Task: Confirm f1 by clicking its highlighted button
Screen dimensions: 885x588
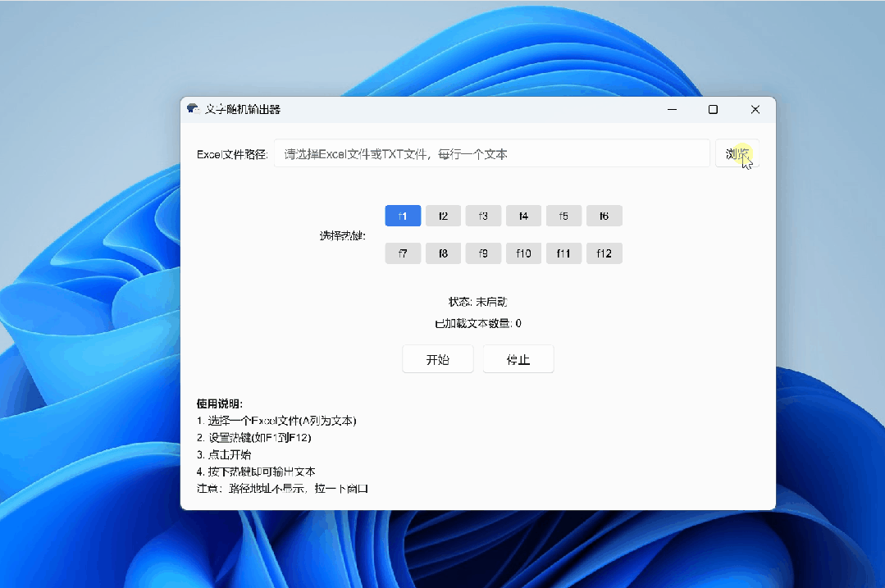Action: tap(403, 215)
